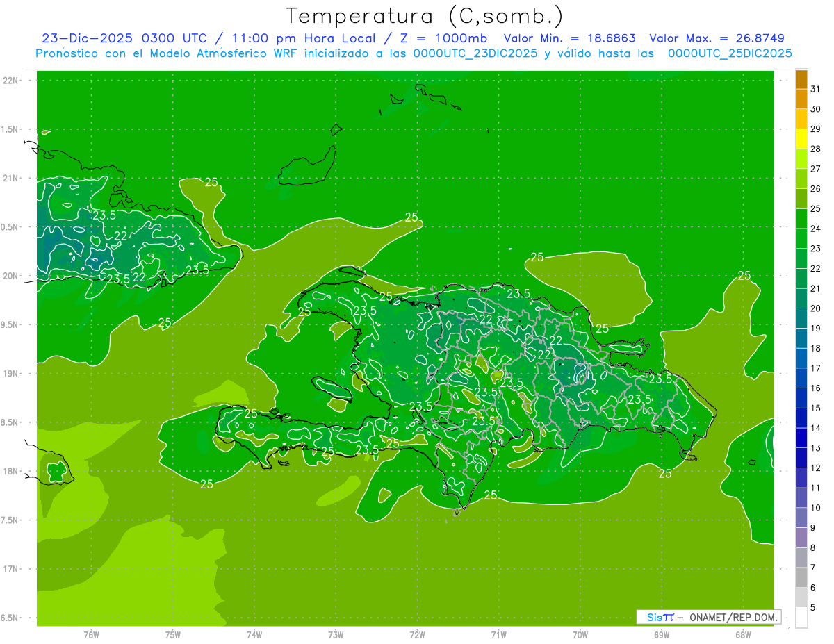Click the "18N" latitude axis label
Screen dimensions: 834x644
point(11,471)
